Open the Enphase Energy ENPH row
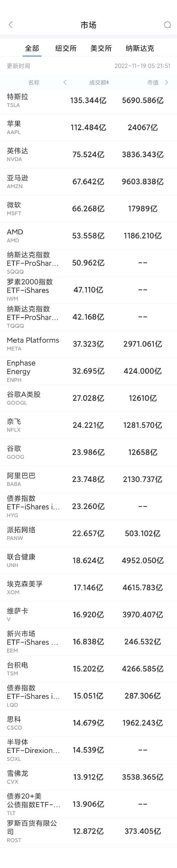The width and height of the screenshot is (177, 868). click(x=88, y=371)
